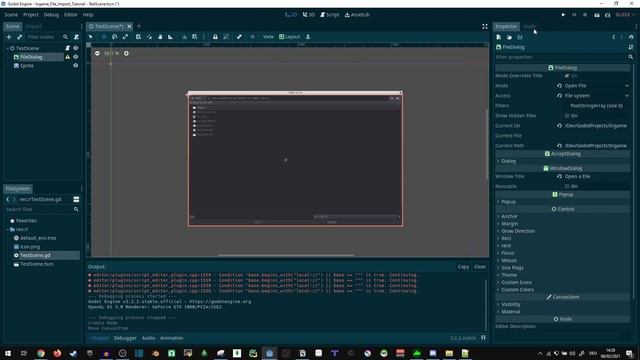This screenshot has width=640, height=360.
Task: Open the Animation bottom panel
Action: click(171, 338)
